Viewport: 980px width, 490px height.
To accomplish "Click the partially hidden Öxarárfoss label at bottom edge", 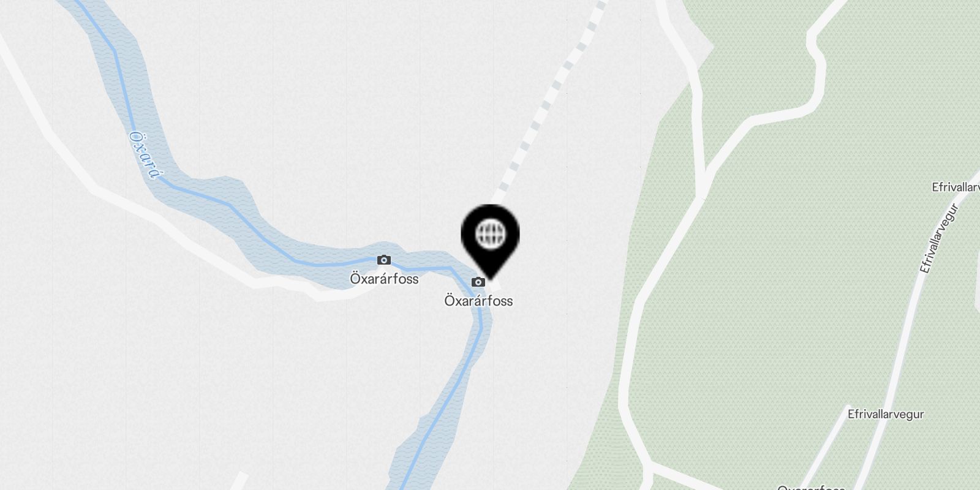I will coord(811,488).
